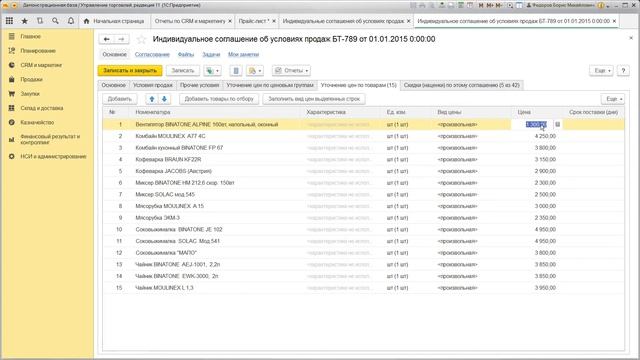Click the Планирование sidebar icon
The image size is (640, 360).
[11, 51]
